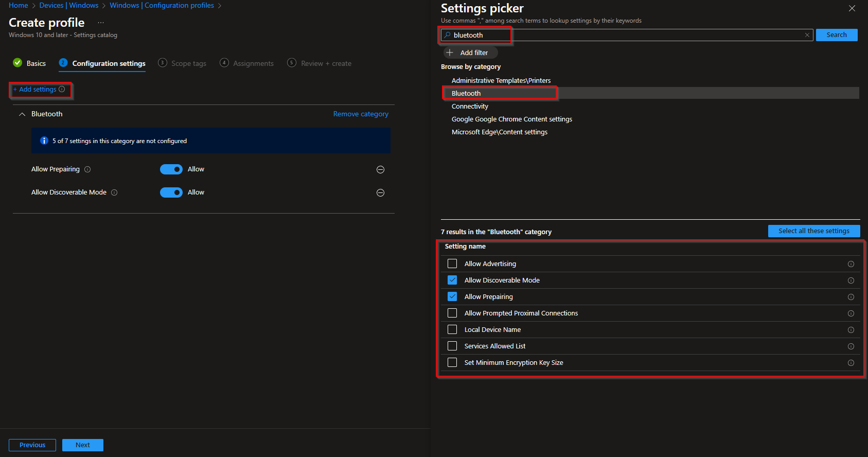Image resolution: width=868 pixels, height=457 pixels.
Task: Select Administrative Templates\Printers category
Action: tap(501, 80)
